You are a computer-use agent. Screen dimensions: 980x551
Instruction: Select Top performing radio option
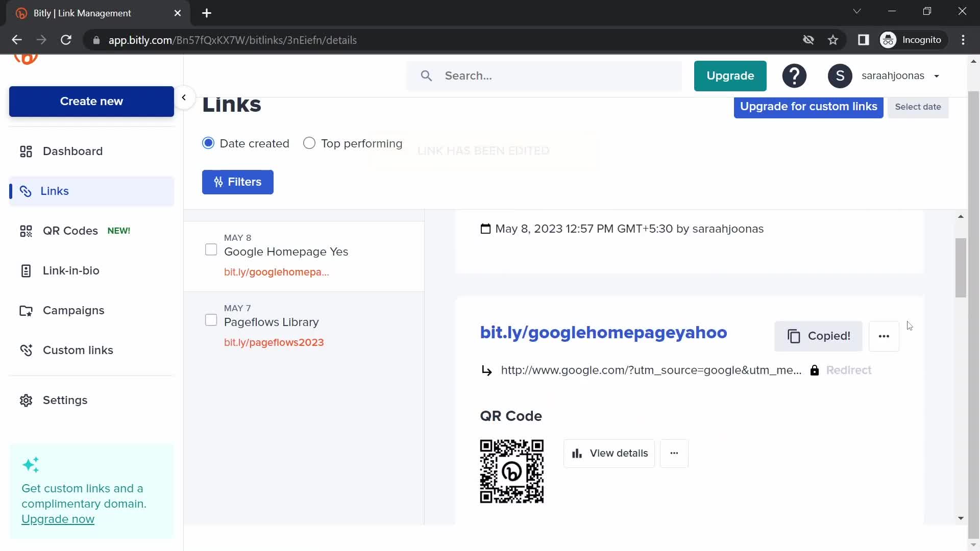(x=309, y=143)
